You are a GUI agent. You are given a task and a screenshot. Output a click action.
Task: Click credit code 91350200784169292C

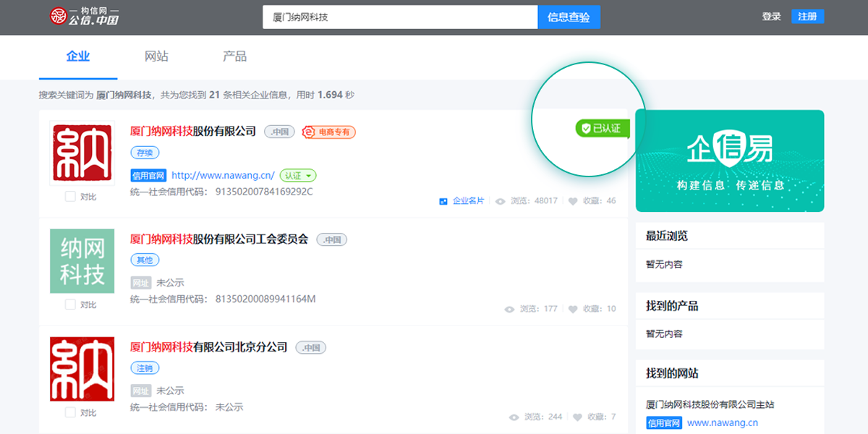(x=264, y=192)
